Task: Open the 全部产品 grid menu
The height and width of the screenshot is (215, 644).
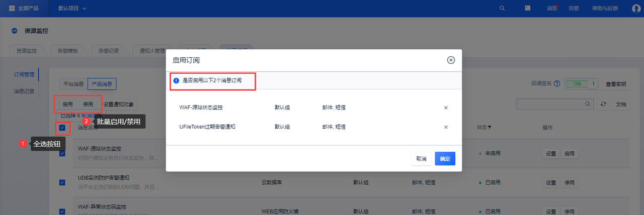Action: pyautogui.click(x=25, y=8)
